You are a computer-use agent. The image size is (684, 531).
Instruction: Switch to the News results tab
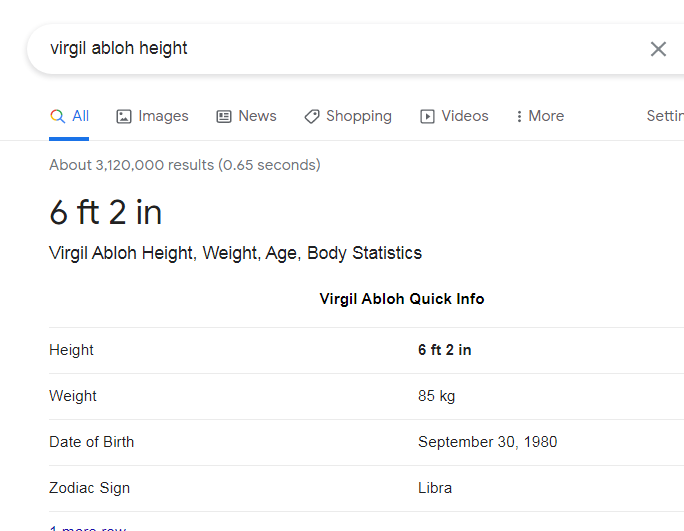tap(246, 116)
